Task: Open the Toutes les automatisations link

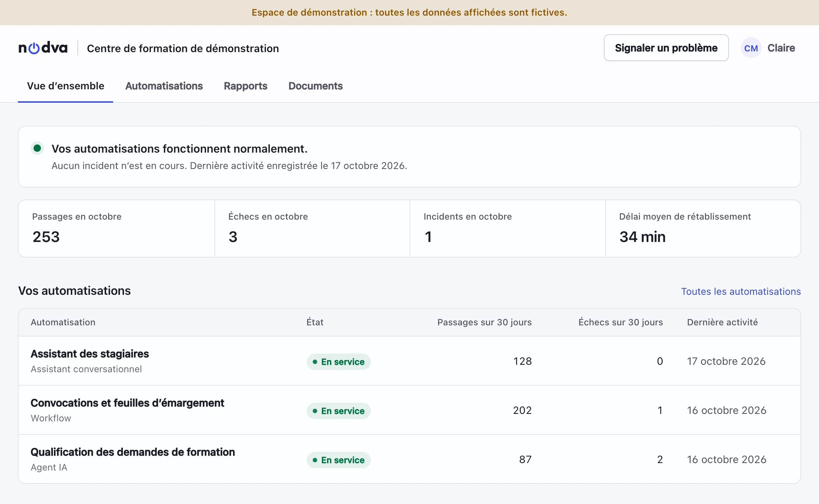Action: [741, 291]
